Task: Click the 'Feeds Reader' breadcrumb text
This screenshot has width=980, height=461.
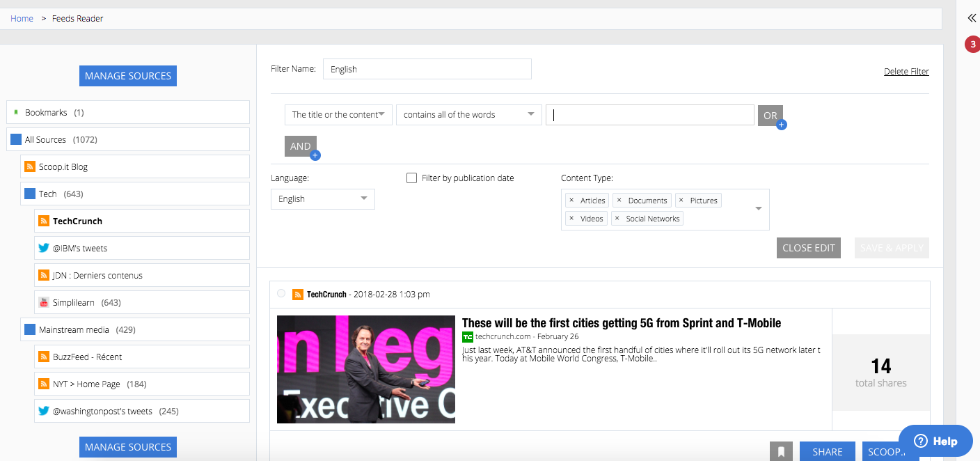Action: 78,19
